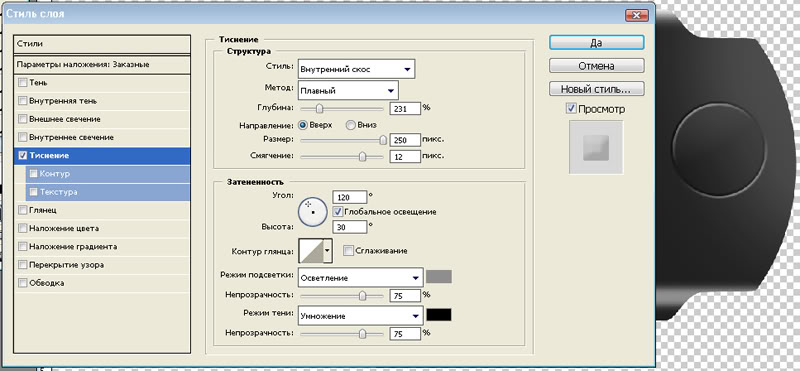Select the Контур sub-item under Тиснение
This screenshot has height=371, width=800.
pyautogui.click(x=108, y=174)
